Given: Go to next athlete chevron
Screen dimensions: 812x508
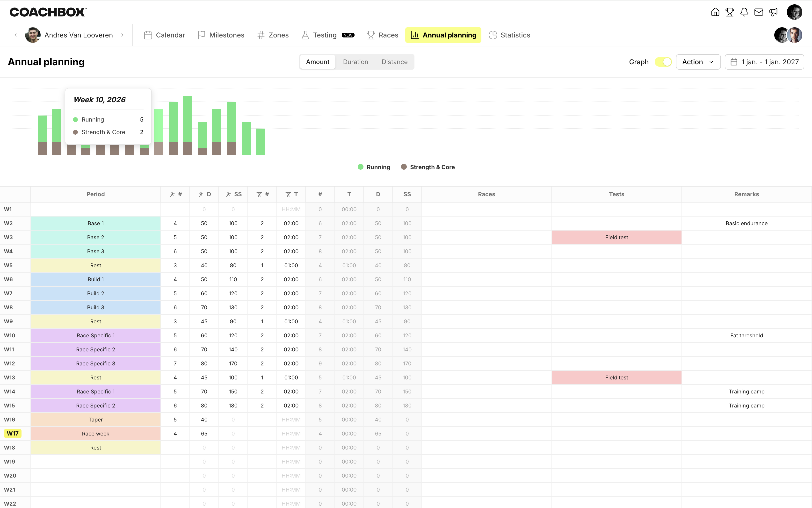Looking at the screenshot, I should (x=123, y=35).
